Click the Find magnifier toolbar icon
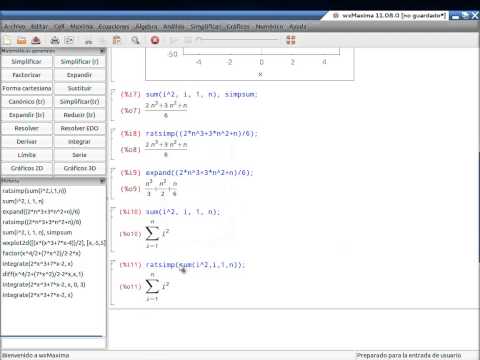 click(x=135, y=40)
